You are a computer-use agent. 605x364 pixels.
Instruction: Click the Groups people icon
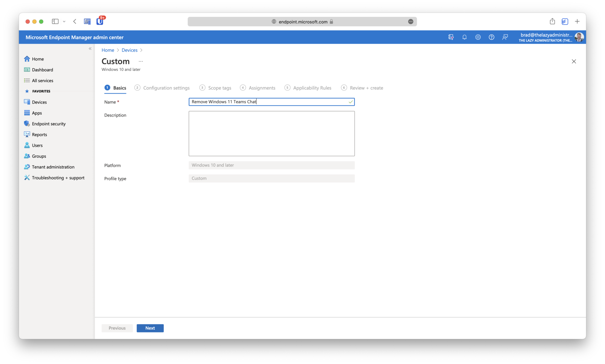click(x=27, y=156)
